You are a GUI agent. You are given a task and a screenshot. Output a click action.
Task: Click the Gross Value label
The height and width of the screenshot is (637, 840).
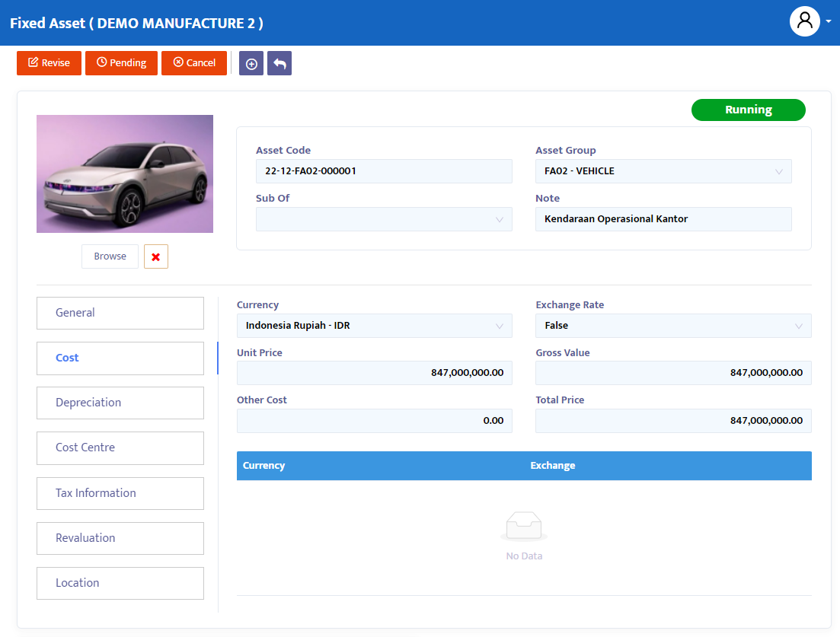pyautogui.click(x=563, y=353)
